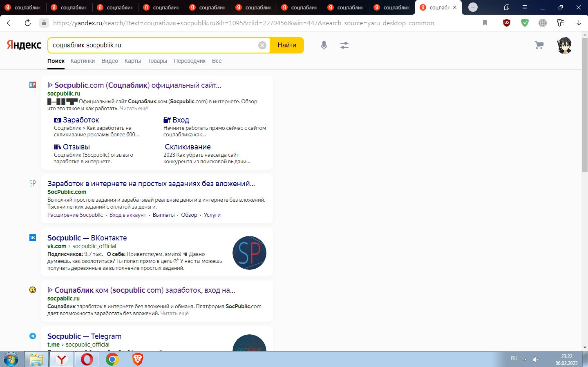Open uBlock Origin extension
Image resolution: width=588 pixels, height=367 pixels.
point(507,23)
